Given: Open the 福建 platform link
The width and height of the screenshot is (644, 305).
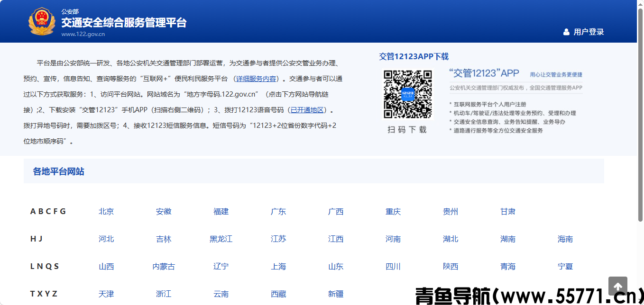Looking at the screenshot, I should (x=221, y=212).
